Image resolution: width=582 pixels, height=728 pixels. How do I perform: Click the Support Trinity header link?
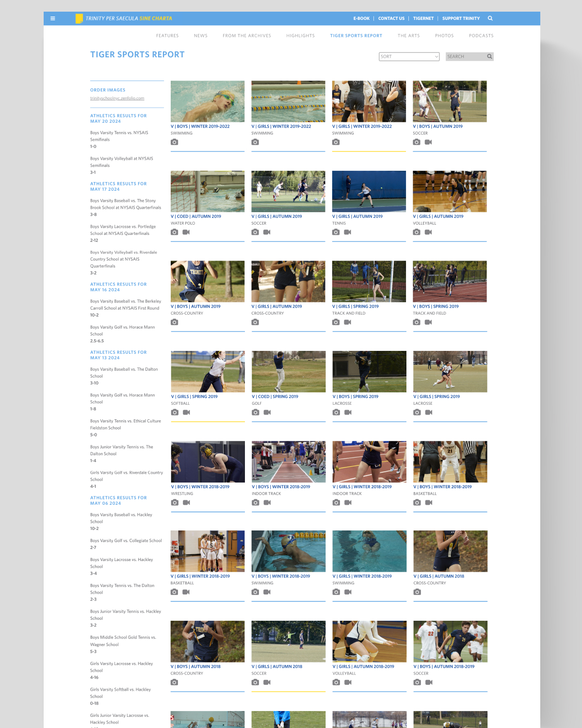click(461, 18)
